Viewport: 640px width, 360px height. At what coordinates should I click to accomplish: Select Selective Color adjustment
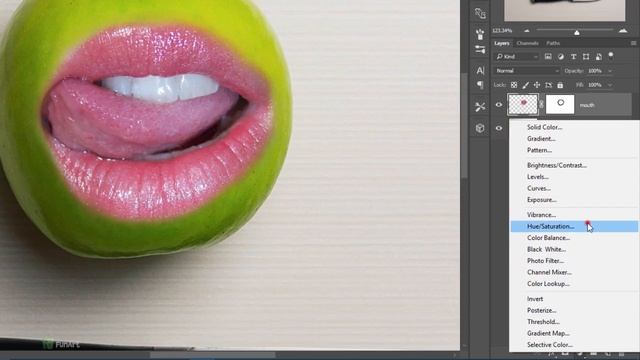pos(574,344)
